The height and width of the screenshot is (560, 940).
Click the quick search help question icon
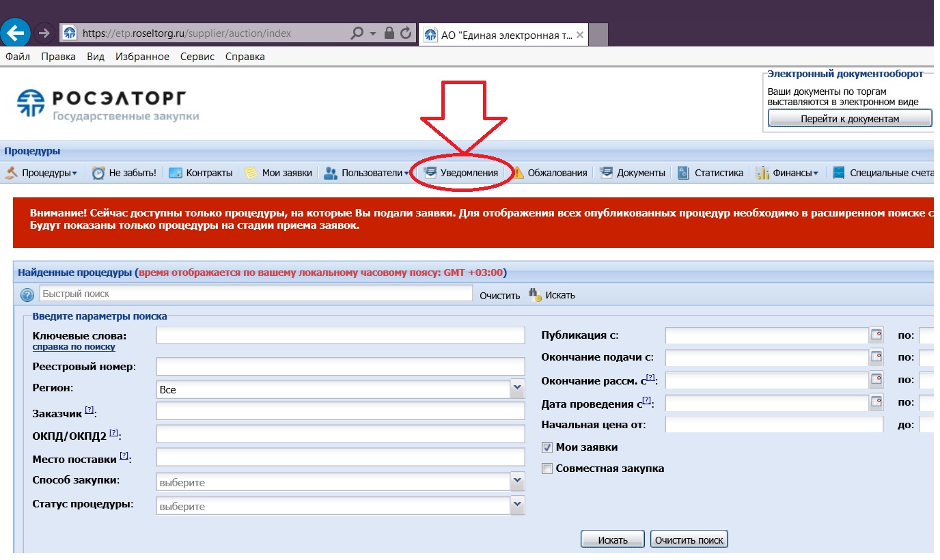click(x=27, y=295)
